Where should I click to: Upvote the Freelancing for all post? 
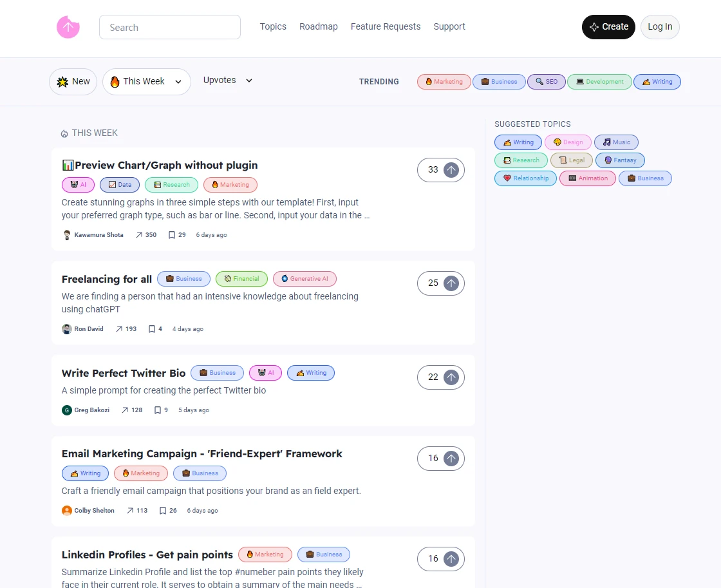[x=450, y=283]
